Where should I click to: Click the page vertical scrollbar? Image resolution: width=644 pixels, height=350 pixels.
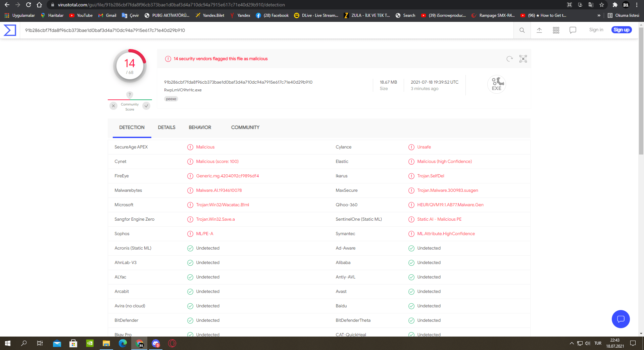click(641, 91)
